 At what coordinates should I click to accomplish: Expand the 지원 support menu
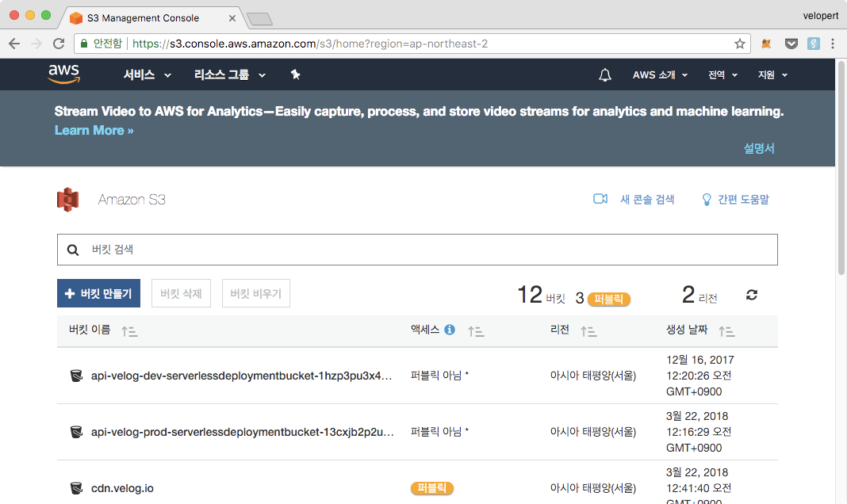[772, 75]
